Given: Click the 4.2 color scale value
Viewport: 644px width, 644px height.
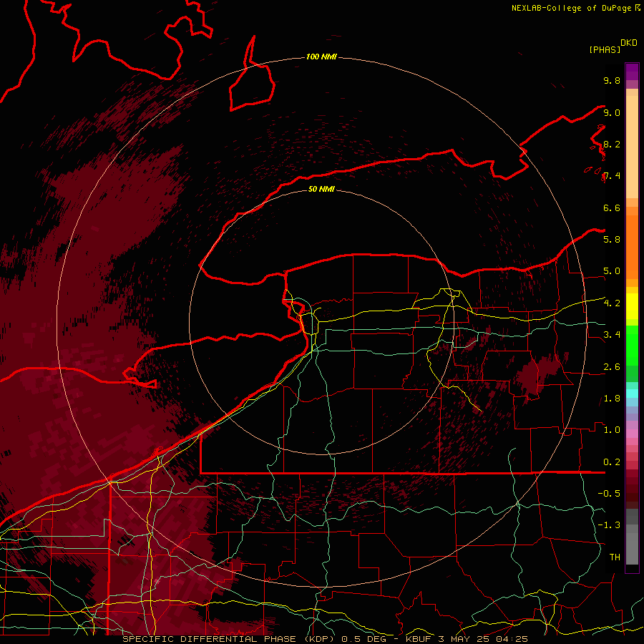Looking at the screenshot, I should click(x=612, y=303).
